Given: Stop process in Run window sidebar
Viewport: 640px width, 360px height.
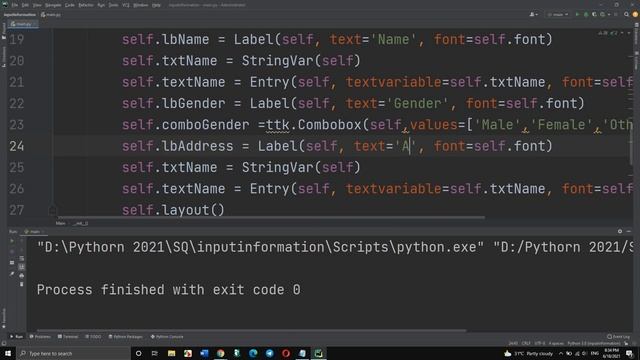Looking at the screenshot, I should click(x=12, y=251).
